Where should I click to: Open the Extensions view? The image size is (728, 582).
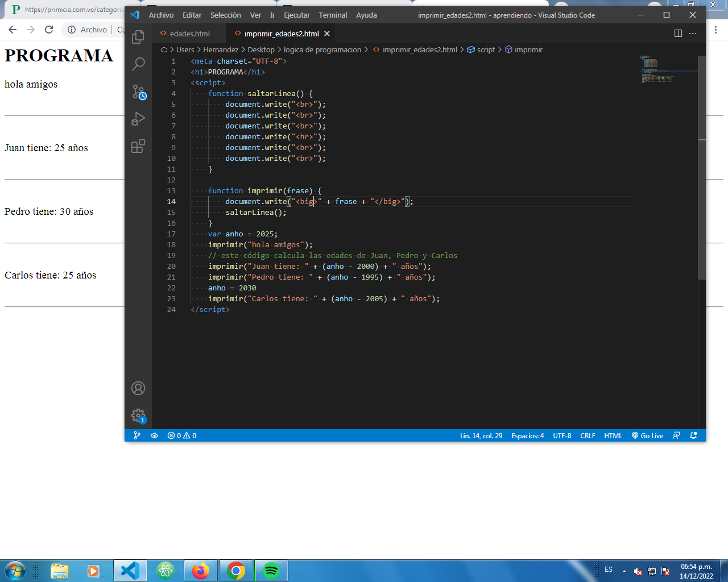click(x=138, y=146)
